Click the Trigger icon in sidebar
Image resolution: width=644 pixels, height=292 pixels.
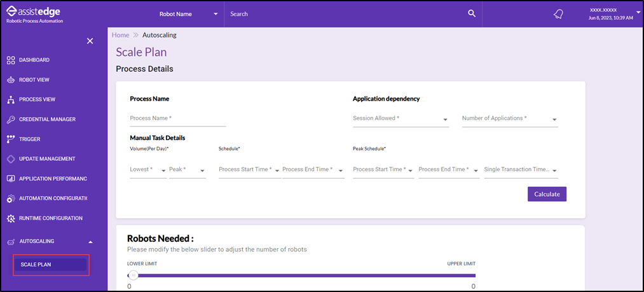point(11,139)
